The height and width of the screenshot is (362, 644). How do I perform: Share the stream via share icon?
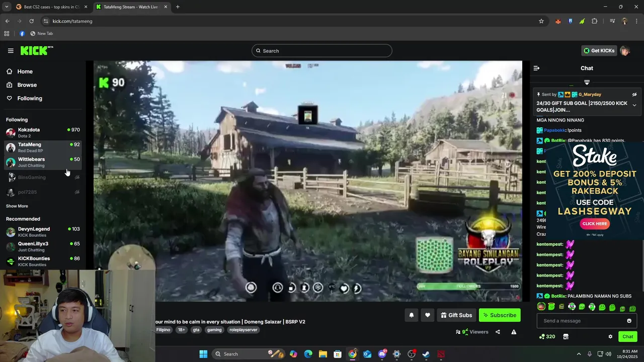tap(498, 332)
